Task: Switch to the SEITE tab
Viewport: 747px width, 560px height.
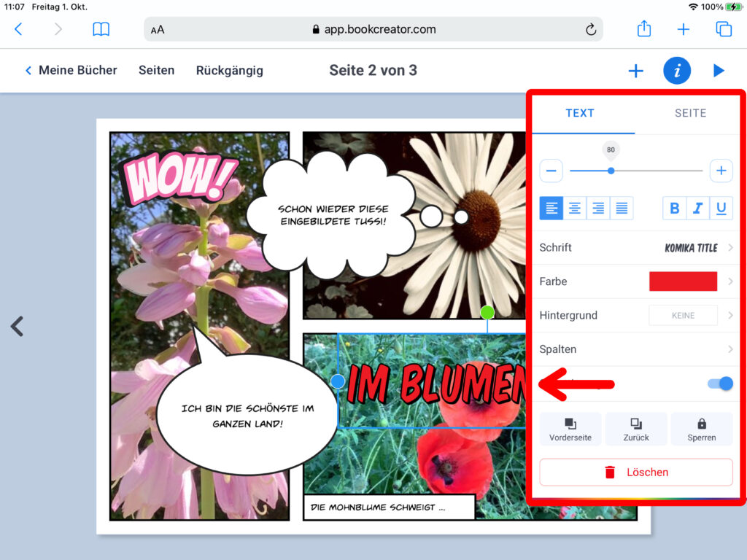Action: click(689, 113)
